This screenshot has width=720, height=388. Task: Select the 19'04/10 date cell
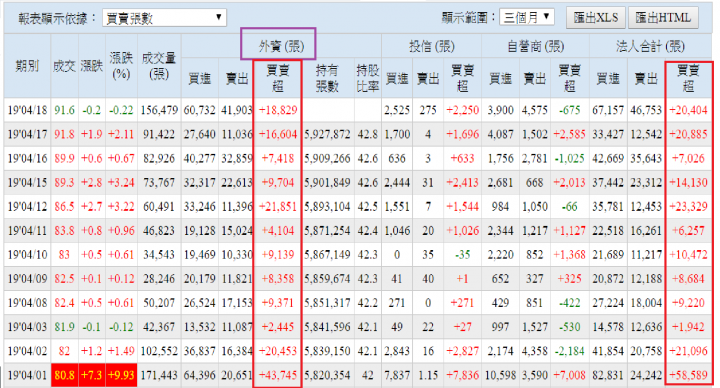click(27, 254)
